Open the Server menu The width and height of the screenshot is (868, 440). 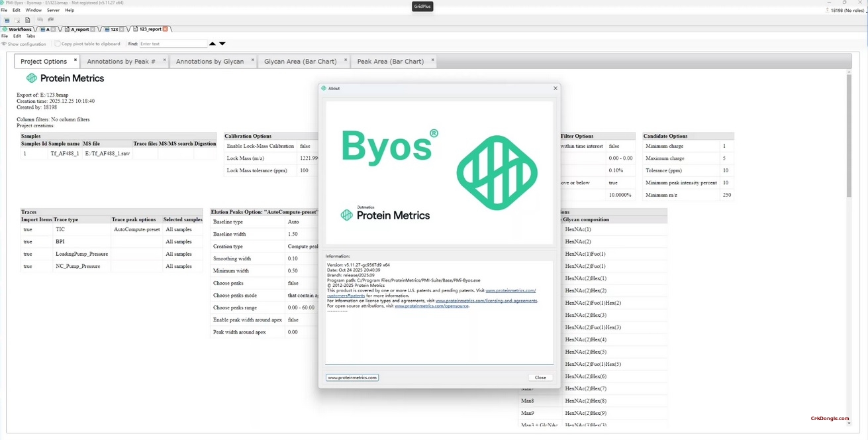53,10
